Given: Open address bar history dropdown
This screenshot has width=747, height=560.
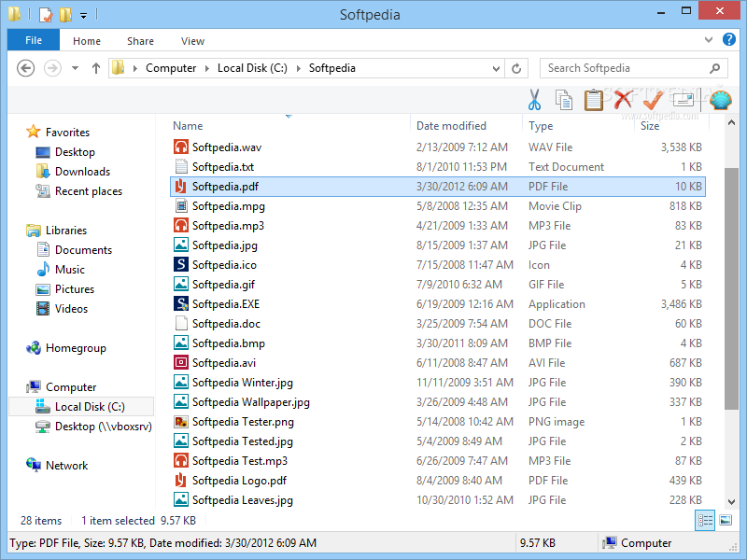Looking at the screenshot, I should (x=496, y=69).
